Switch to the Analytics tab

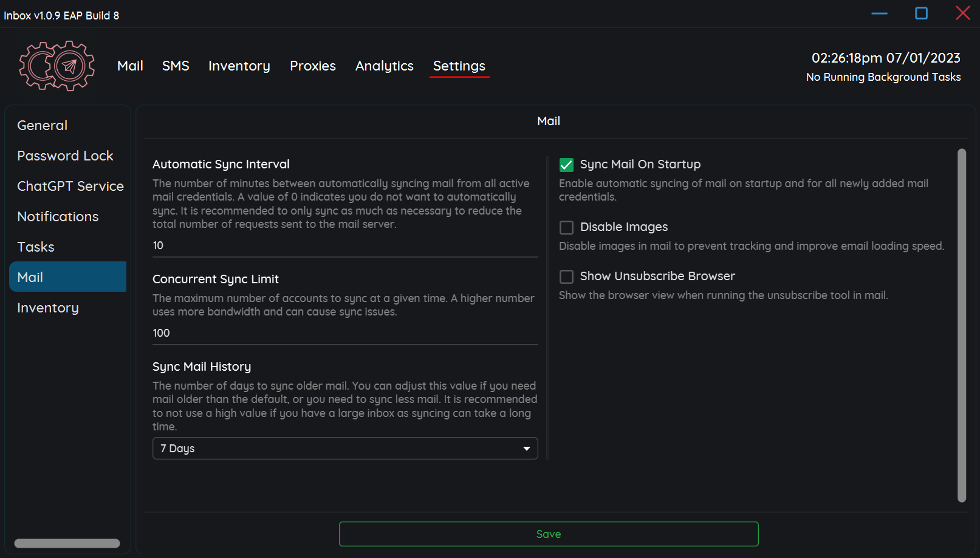pos(384,66)
